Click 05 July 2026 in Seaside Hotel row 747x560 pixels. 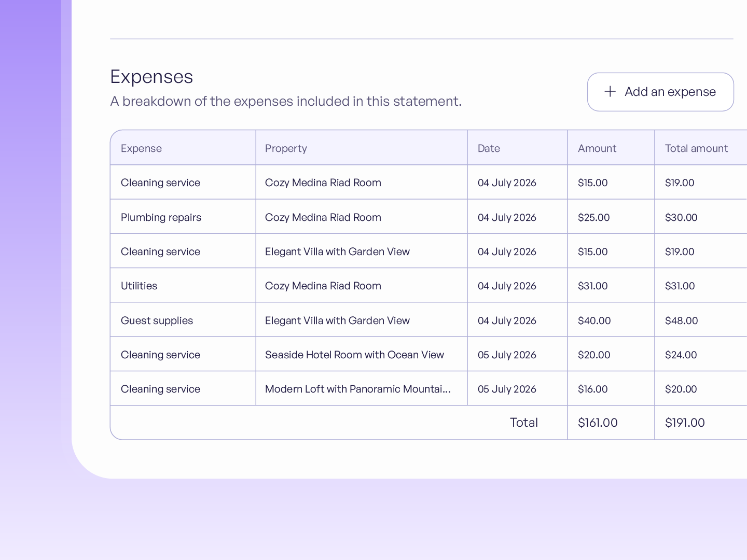[x=507, y=355]
